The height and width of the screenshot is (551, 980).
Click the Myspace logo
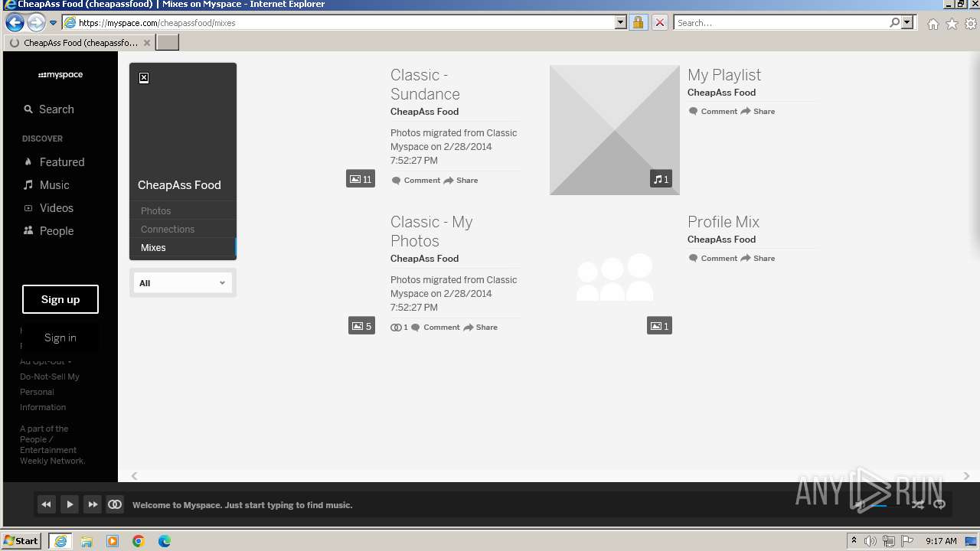point(60,75)
